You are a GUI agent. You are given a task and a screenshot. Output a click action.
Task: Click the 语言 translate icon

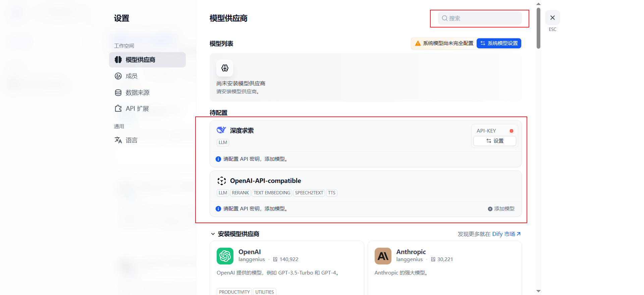coord(118,140)
